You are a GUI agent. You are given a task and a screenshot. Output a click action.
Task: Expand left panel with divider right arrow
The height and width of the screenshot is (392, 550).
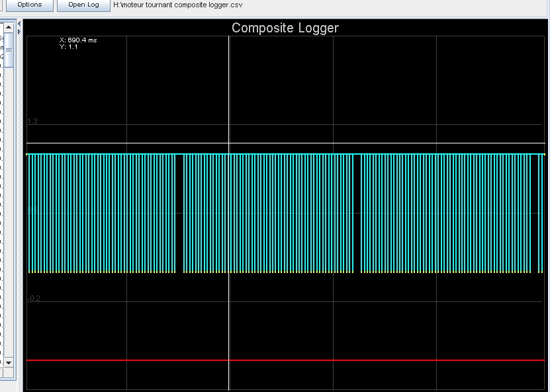(19, 31)
